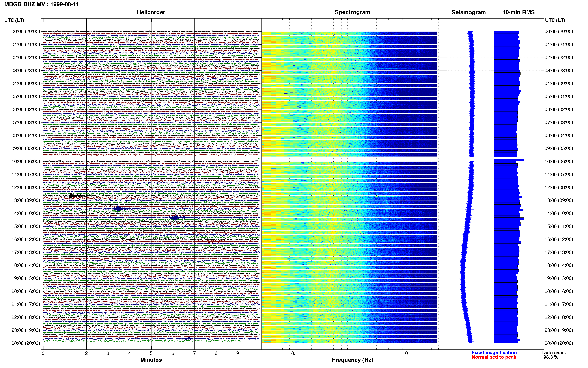588x368 pixels.
Task: Click the left '23:00 (19:00)' time label
Action: click(x=26, y=330)
